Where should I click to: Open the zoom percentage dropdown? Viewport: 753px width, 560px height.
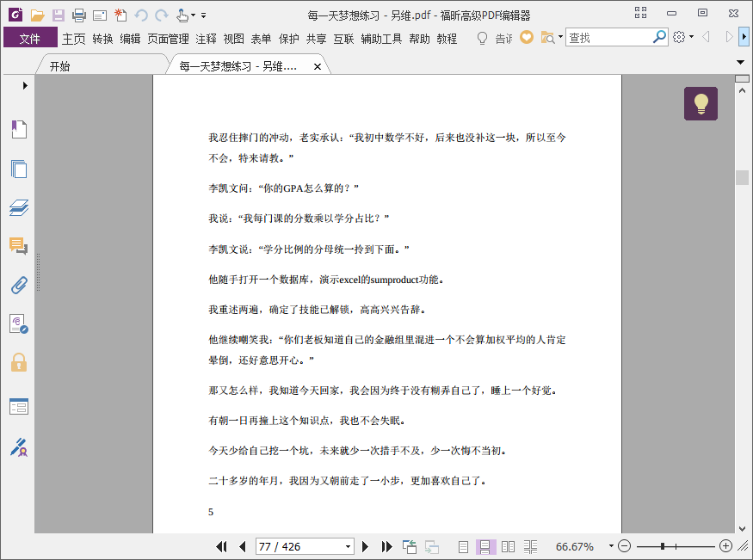coord(611,546)
